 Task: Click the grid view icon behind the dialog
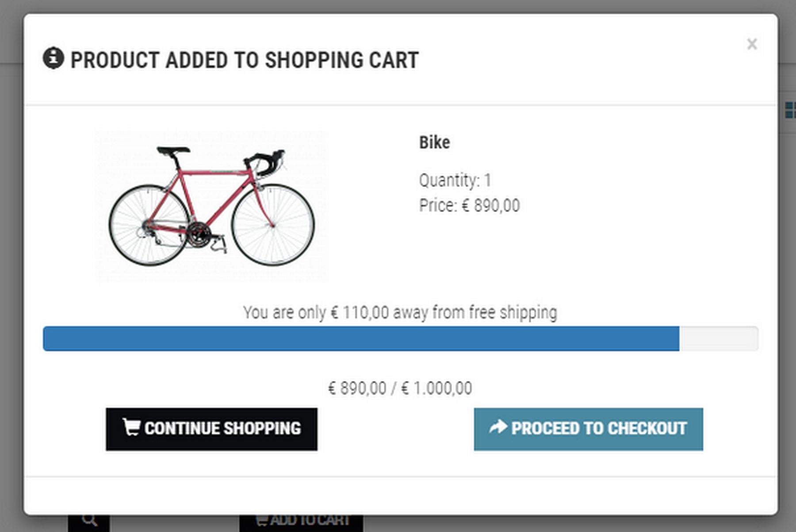[x=790, y=110]
